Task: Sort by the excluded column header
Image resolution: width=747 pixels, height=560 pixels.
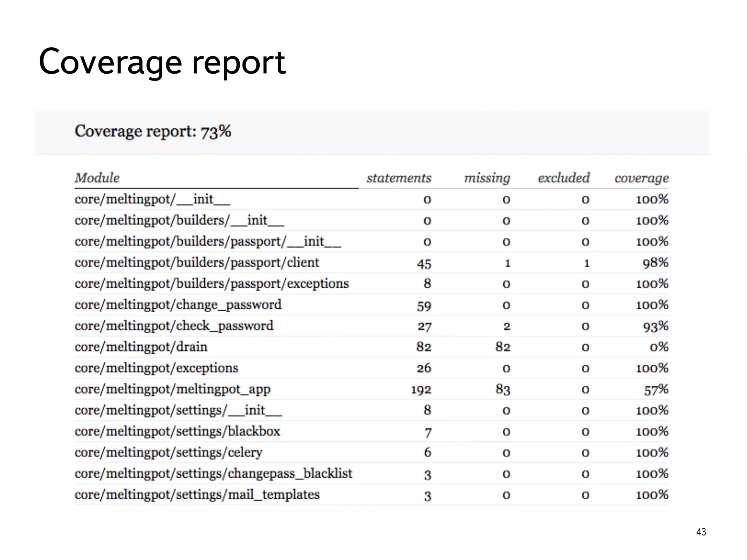Action: [564, 178]
